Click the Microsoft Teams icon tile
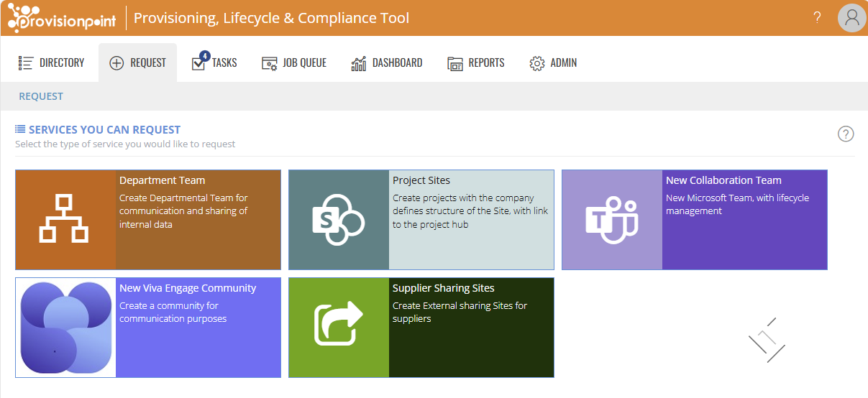The image size is (868, 398). [612, 220]
